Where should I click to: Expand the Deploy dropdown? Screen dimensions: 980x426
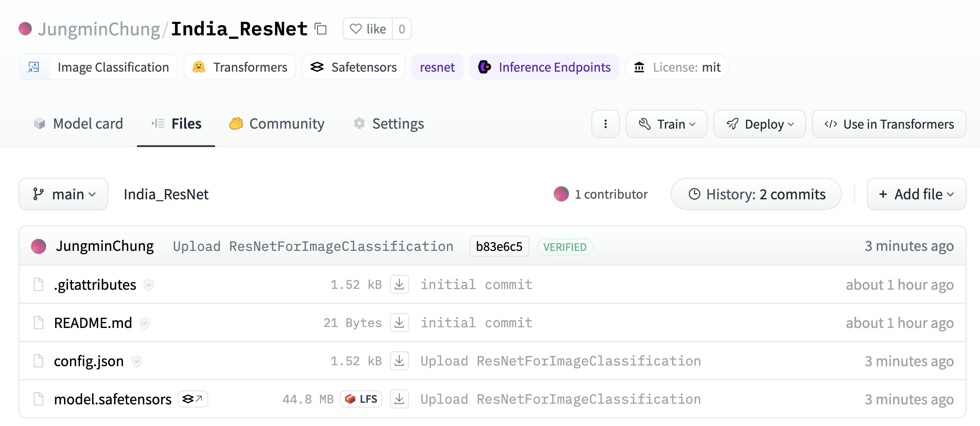[x=760, y=124]
